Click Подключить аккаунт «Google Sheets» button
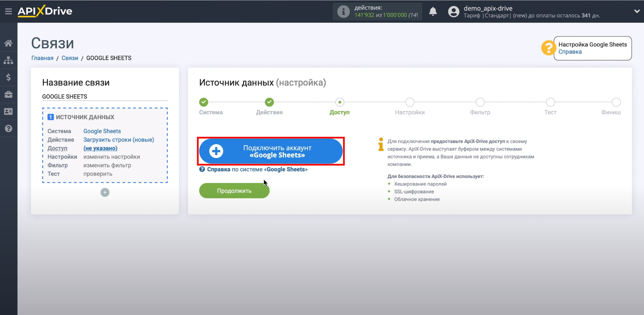 coord(271,151)
